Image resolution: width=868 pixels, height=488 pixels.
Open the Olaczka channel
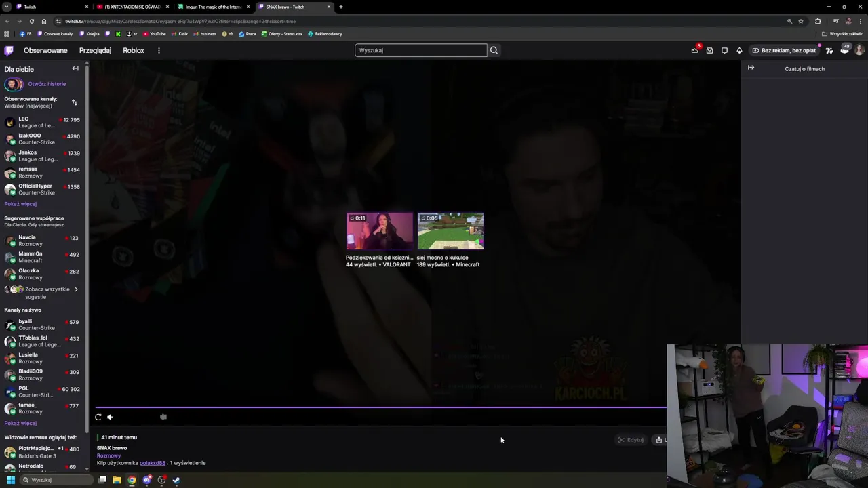(42, 274)
